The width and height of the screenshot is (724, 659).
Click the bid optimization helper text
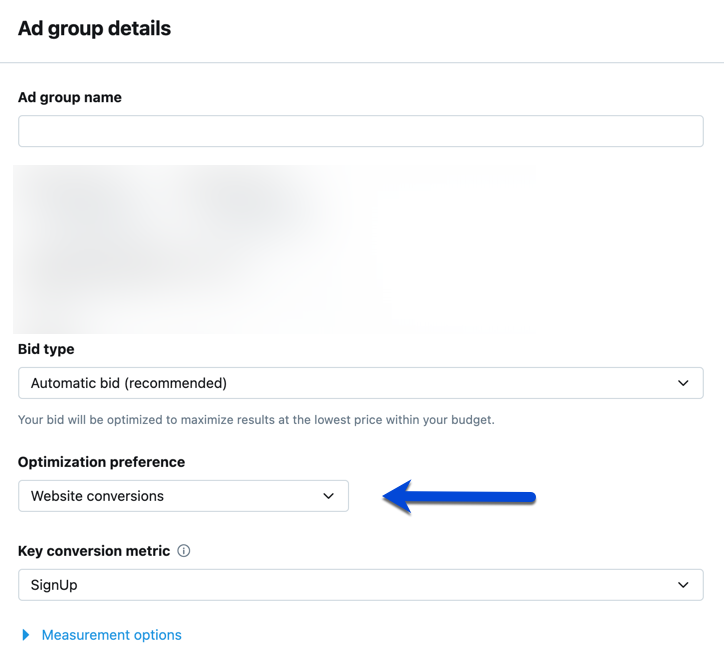coord(256,420)
